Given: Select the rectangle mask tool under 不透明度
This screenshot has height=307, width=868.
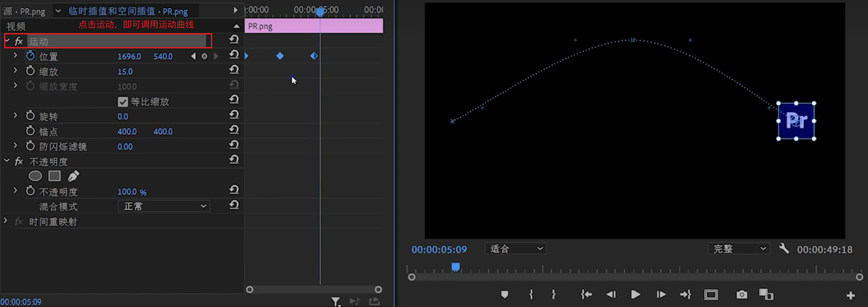Looking at the screenshot, I should click(54, 176).
